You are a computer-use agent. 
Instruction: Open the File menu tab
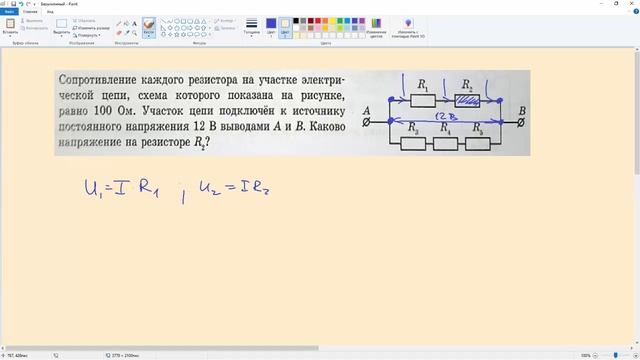(9, 12)
